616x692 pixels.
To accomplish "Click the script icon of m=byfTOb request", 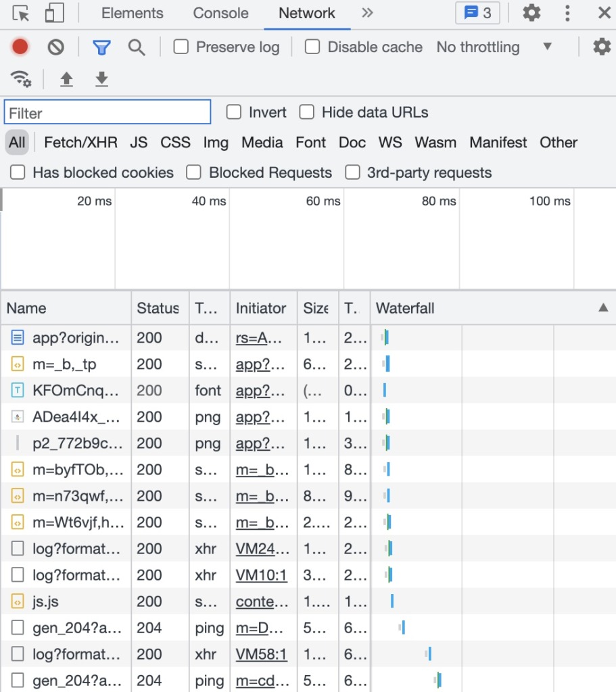I will coord(17,470).
